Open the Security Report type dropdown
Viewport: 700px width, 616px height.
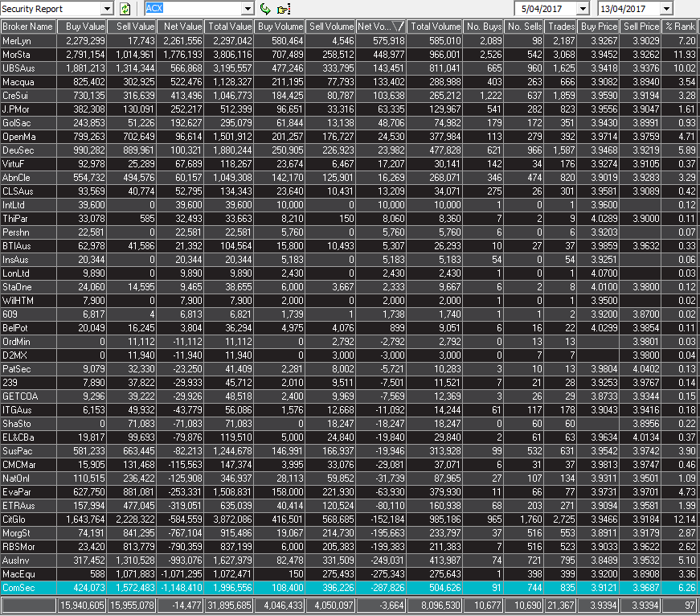coord(107,9)
